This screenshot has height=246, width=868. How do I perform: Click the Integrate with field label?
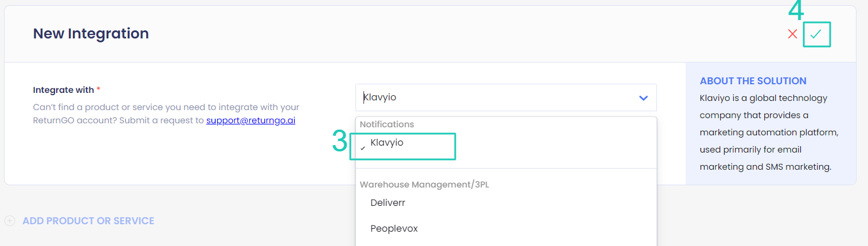click(x=63, y=90)
